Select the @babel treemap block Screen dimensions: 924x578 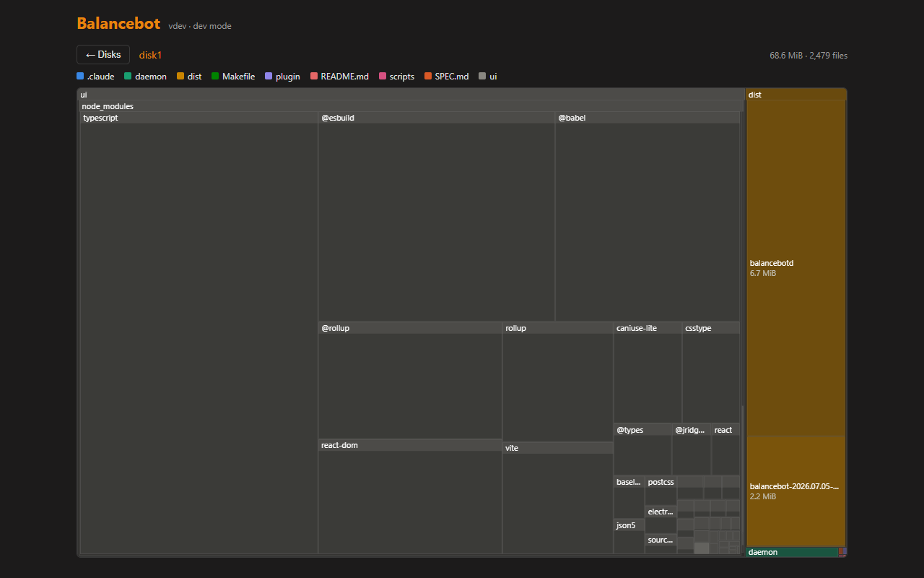[648, 217]
